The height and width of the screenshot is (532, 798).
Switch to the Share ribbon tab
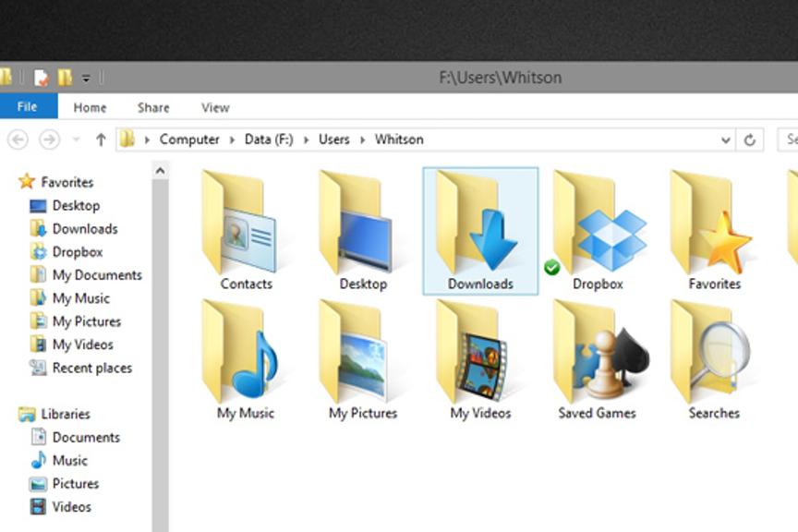(x=153, y=107)
